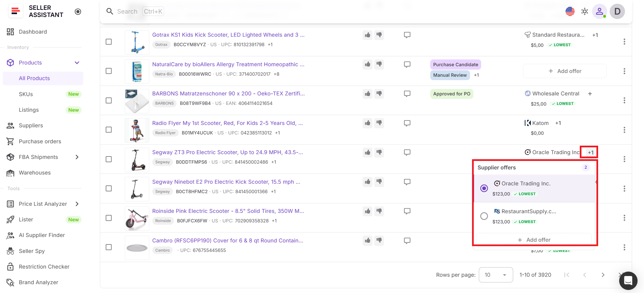The width and height of the screenshot is (644, 293).
Task: Open the Rows per page dropdown
Action: pyautogui.click(x=496, y=275)
